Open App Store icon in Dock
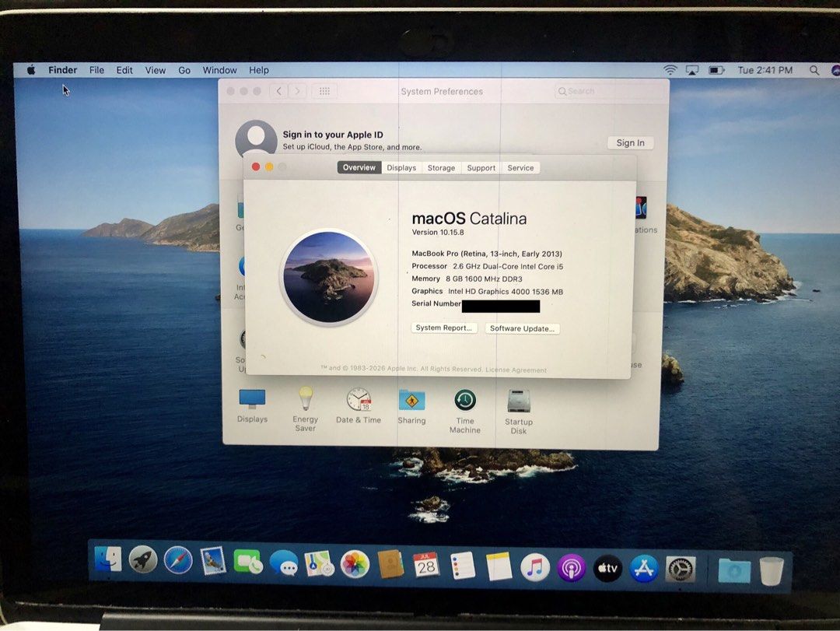The width and height of the screenshot is (840, 631). point(644,569)
